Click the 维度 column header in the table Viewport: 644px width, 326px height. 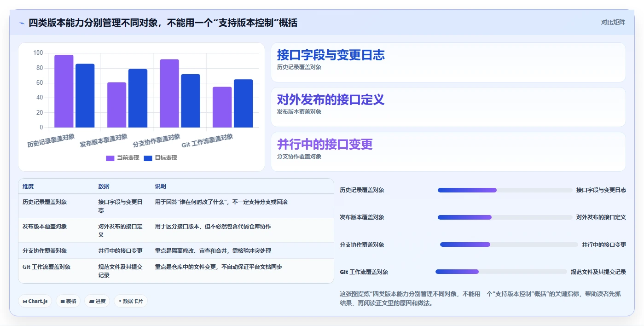(x=28, y=186)
